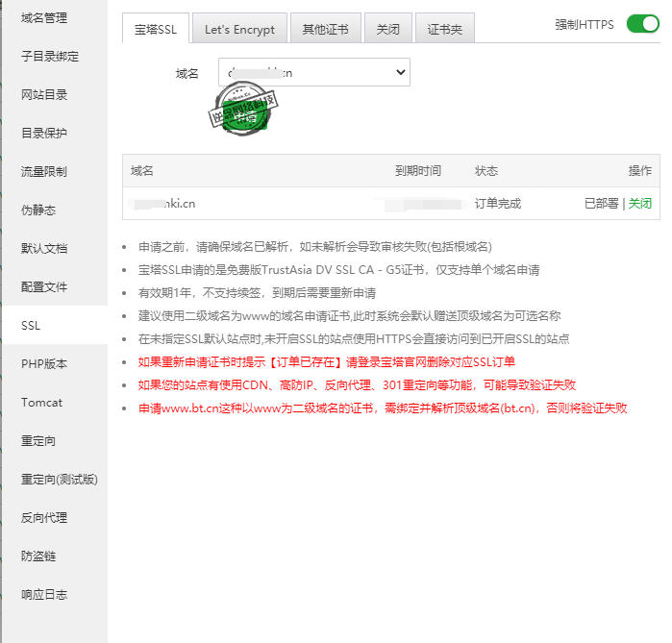Open 响应日志 in the sidebar
Viewport: 672px width, 643px height.
[44, 595]
